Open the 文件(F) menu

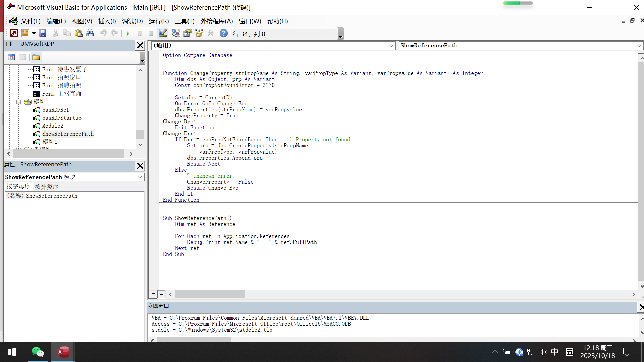(x=31, y=21)
